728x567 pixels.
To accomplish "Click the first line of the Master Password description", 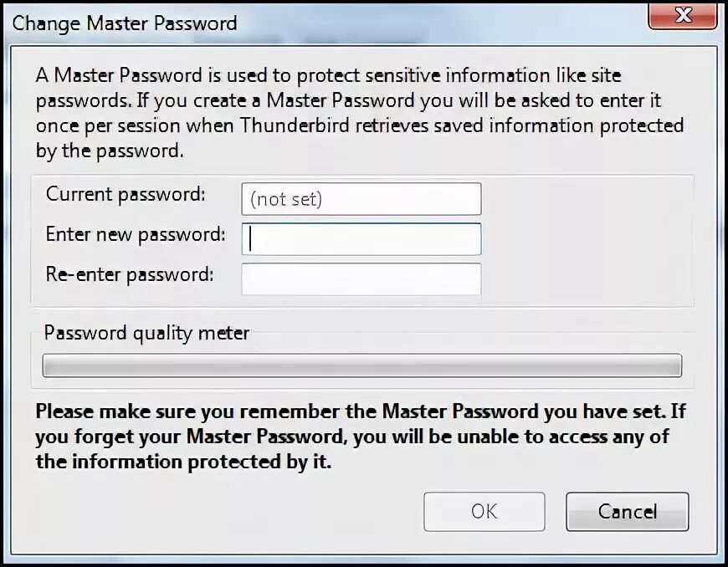I will click(328, 75).
